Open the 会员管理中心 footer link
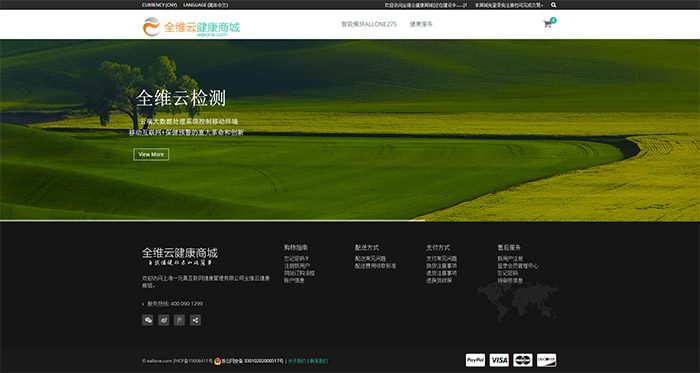The height and width of the screenshot is (373, 700). (518, 265)
